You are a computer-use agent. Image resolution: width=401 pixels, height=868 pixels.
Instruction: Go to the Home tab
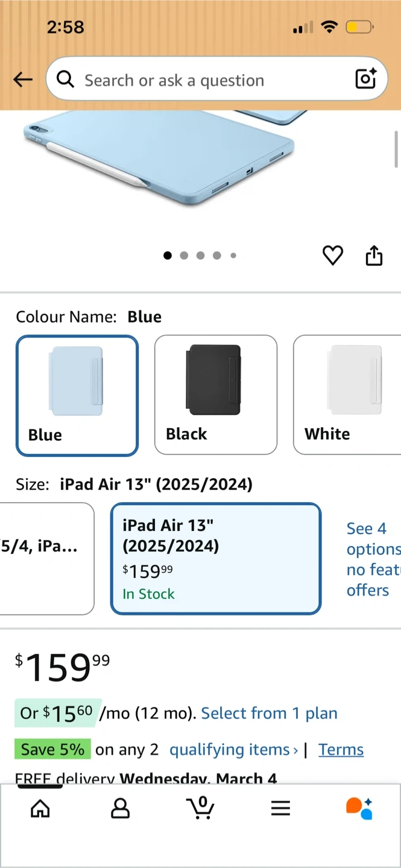pyautogui.click(x=40, y=808)
